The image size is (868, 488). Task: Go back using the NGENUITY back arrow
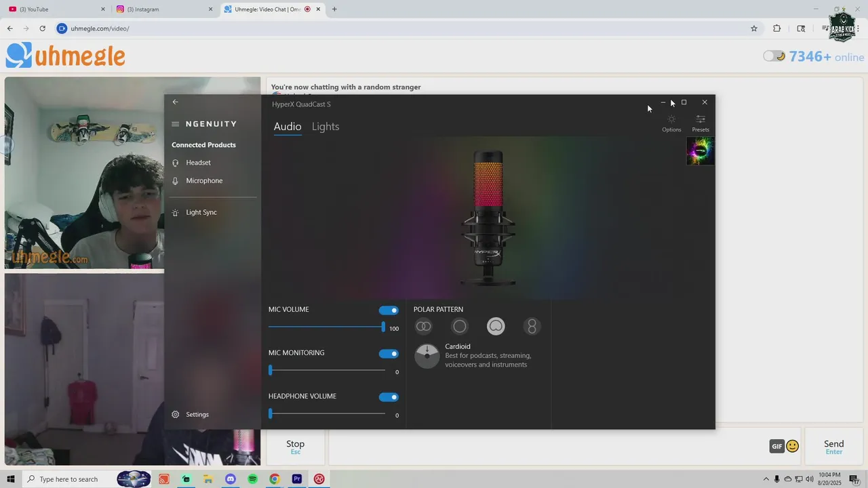coord(175,102)
